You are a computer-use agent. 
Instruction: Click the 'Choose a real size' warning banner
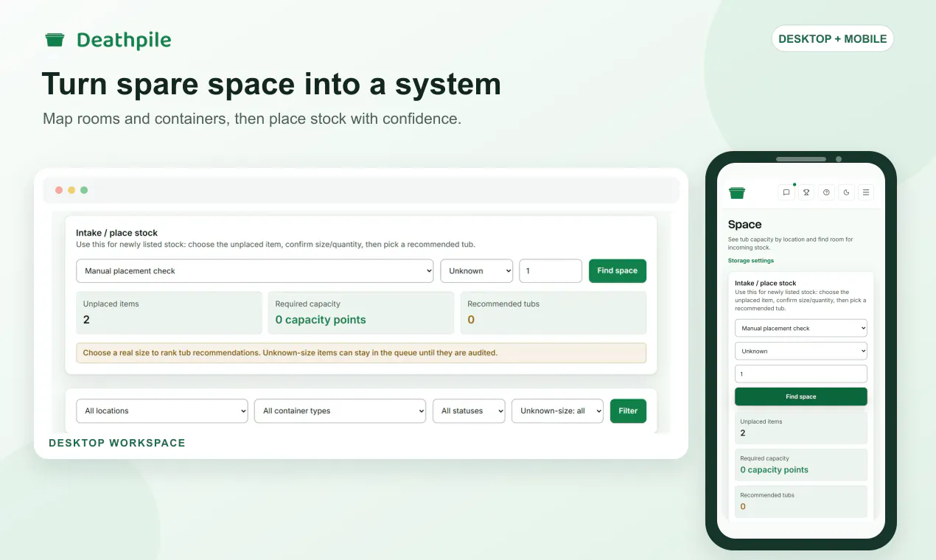point(361,353)
